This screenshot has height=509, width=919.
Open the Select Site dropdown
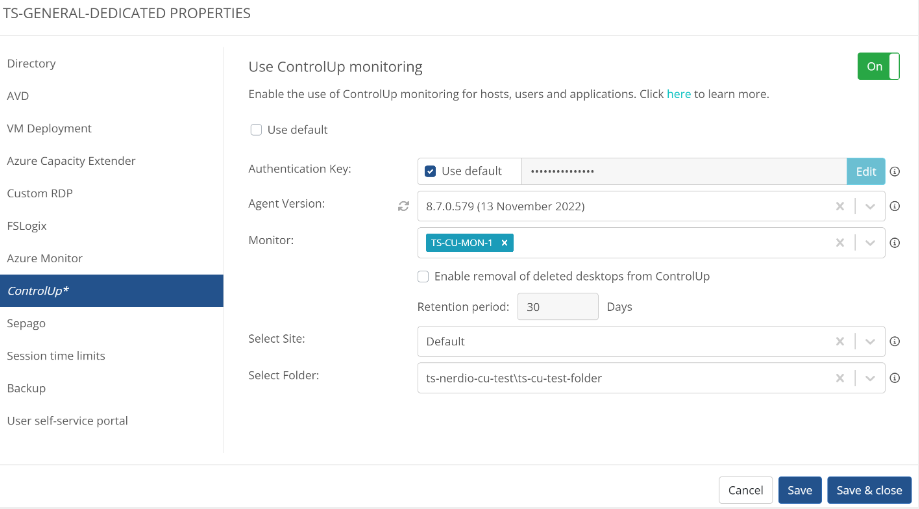click(869, 341)
